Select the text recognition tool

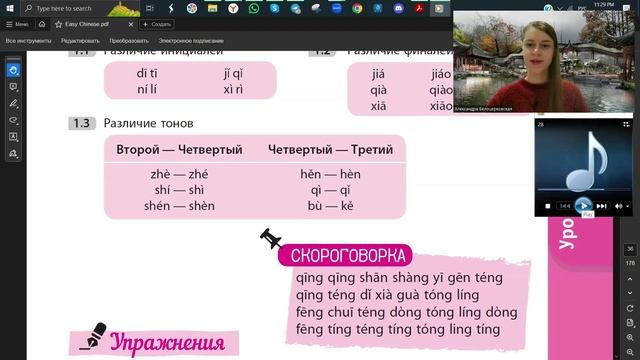click(13, 137)
